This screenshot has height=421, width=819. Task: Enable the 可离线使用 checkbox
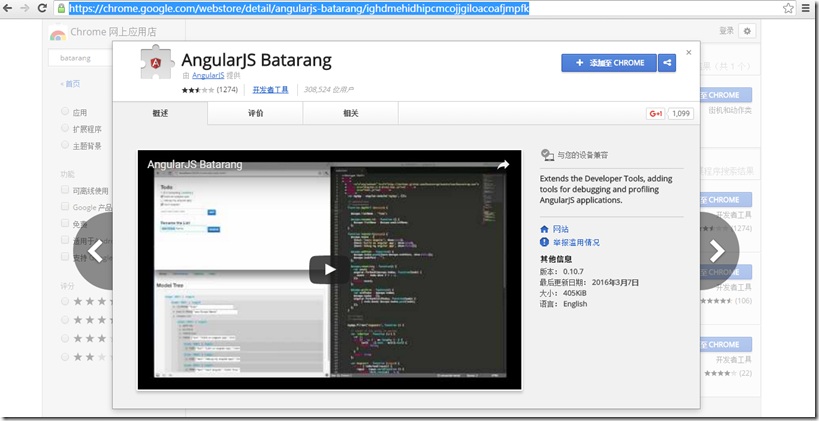tap(65, 190)
